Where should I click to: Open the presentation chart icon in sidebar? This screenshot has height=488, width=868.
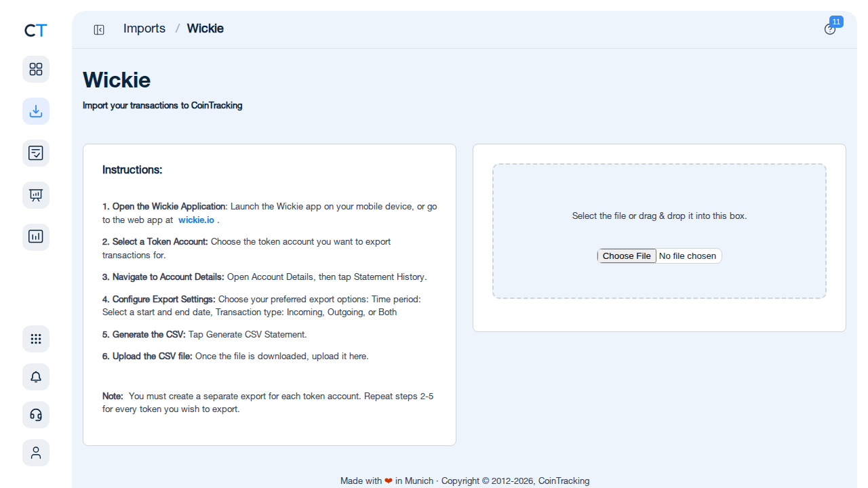click(36, 195)
